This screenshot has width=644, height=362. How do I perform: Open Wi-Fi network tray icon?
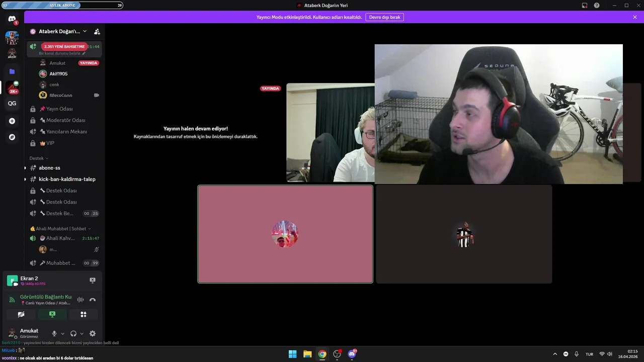point(602,354)
